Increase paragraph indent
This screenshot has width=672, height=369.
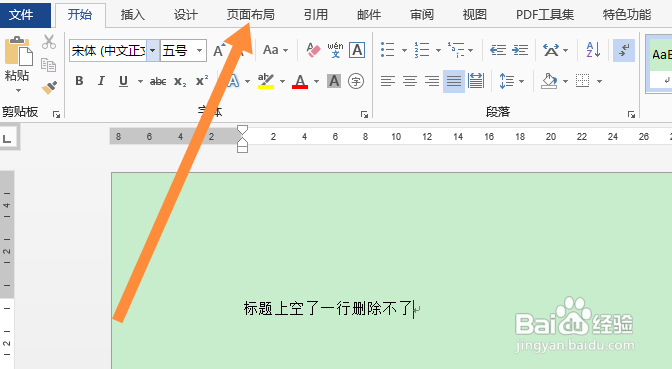520,50
